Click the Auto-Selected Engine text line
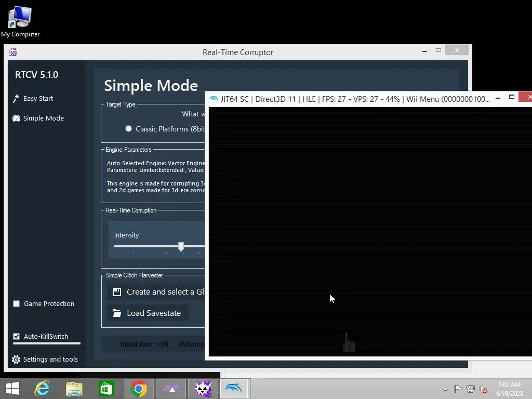The height and width of the screenshot is (399, 532). click(x=156, y=163)
